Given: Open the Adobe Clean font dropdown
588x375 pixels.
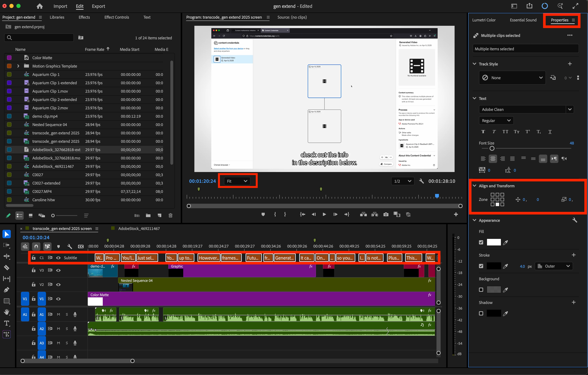Looking at the screenshot, I should click(570, 109).
